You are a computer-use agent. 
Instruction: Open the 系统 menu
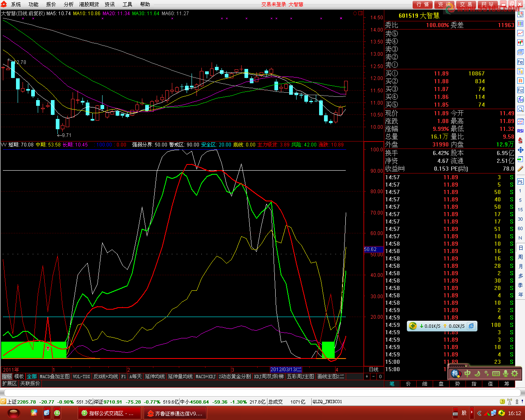(x=16, y=5)
